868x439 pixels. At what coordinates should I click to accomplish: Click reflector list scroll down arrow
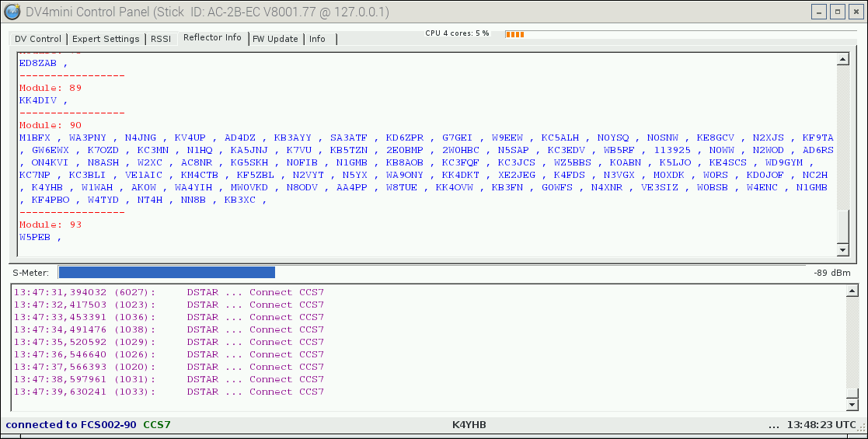point(842,249)
